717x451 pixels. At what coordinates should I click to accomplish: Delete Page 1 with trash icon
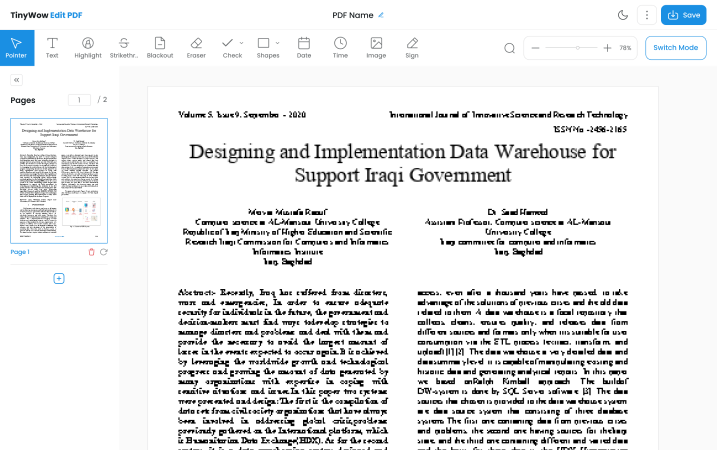92,252
